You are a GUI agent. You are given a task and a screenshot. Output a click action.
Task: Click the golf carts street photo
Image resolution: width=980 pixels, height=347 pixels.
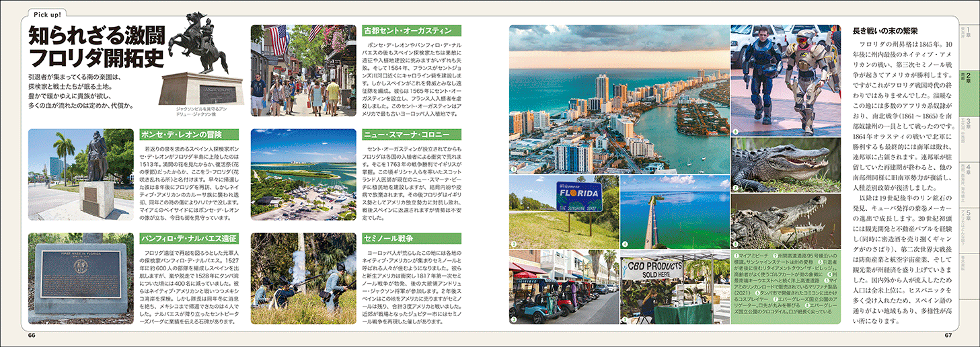click(564, 288)
